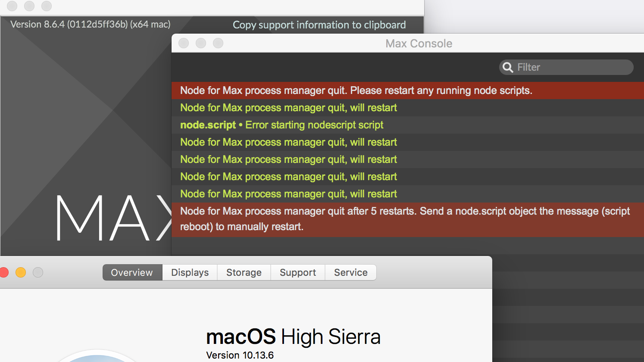Go to the Service tab

tap(351, 272)
